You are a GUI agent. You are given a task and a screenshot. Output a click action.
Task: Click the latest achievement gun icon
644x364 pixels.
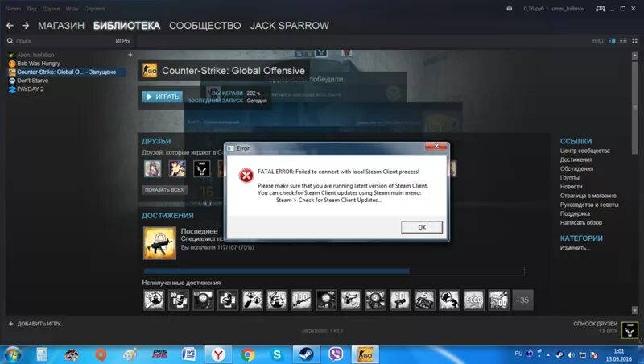159,243
